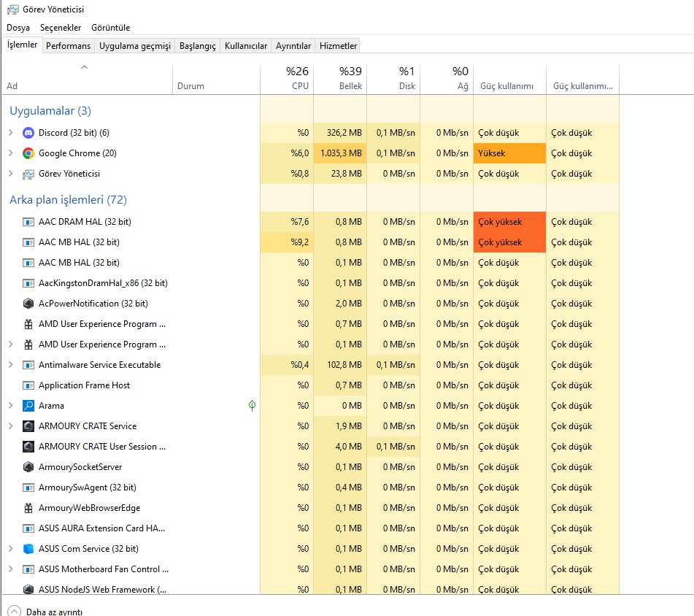Click the ASUS Com Service icon
This screenshot has width=694, height=616.
click(28, 549)
